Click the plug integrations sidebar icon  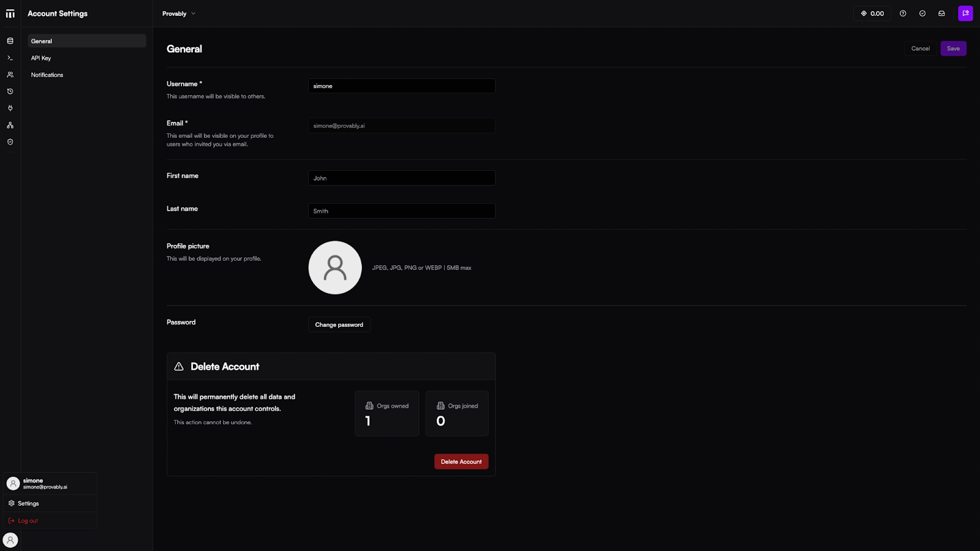tap(10, 108)
